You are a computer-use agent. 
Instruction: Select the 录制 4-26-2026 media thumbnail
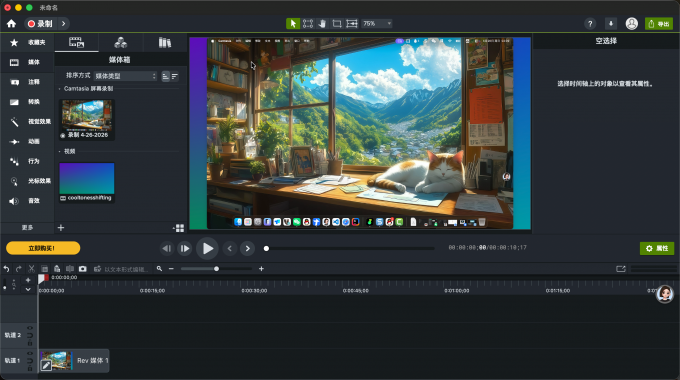click(x=87, y=119)
